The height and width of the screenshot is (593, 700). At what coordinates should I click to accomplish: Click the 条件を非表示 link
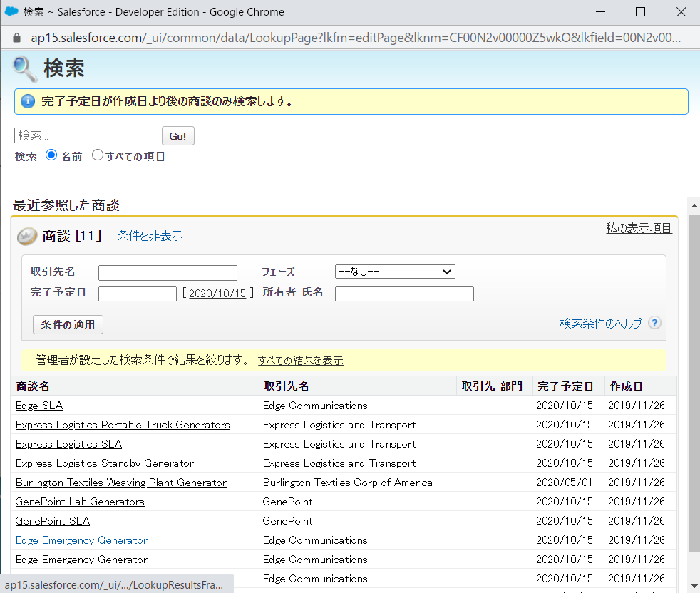pos(150,236)
